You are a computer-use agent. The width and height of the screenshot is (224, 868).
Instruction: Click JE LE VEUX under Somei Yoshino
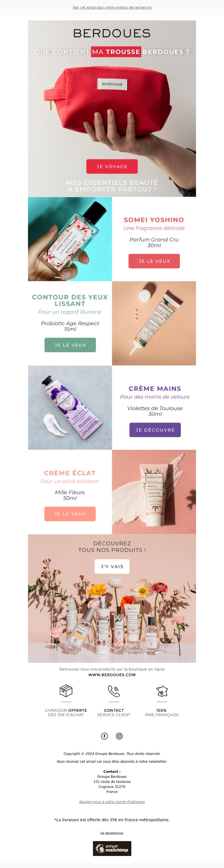click(x=154, y=261)
